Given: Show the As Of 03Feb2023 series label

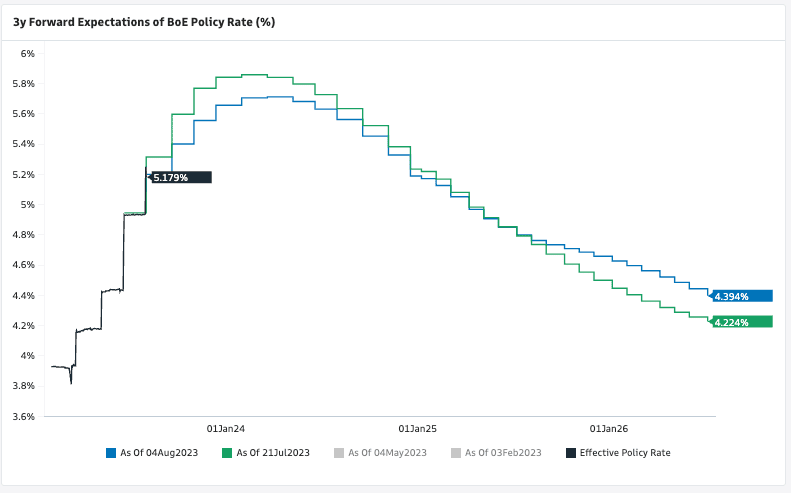Looking at the screenshot, I should [502, 453].
